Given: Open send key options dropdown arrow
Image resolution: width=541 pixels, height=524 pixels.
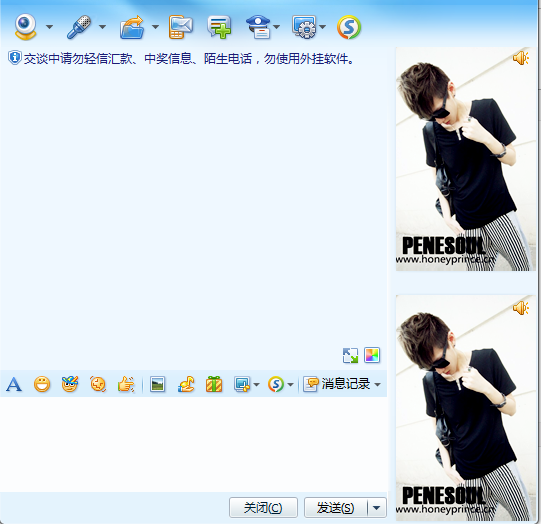Looking at the screenshot, I should coord(377,507).
